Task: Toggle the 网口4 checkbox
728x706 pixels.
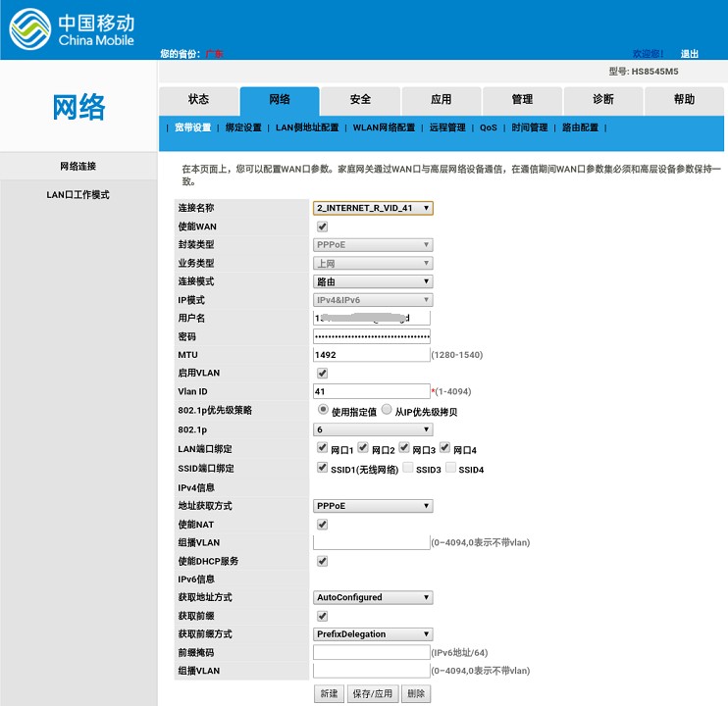Action: point(444,447)
